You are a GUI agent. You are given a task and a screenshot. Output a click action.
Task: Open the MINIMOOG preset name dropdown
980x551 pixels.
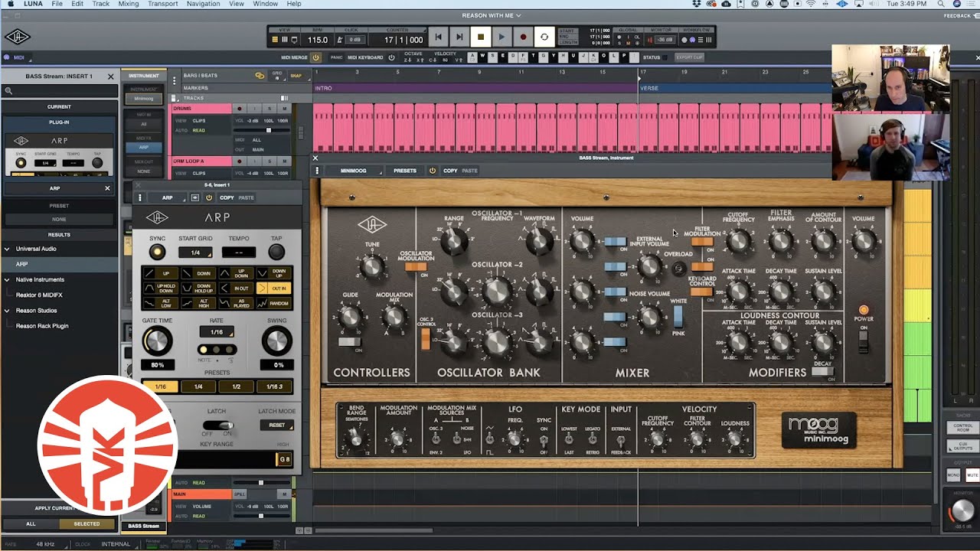355,171
